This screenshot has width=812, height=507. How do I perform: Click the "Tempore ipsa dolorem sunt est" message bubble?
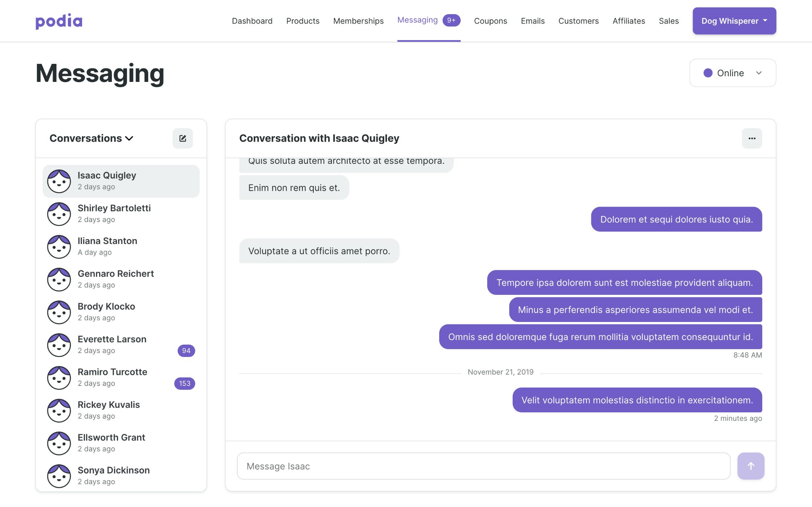pyautogui.click(x=625, y=282)
